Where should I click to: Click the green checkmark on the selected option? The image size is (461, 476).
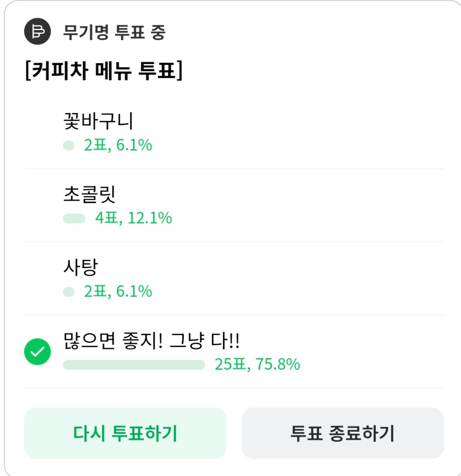(37, 352)
